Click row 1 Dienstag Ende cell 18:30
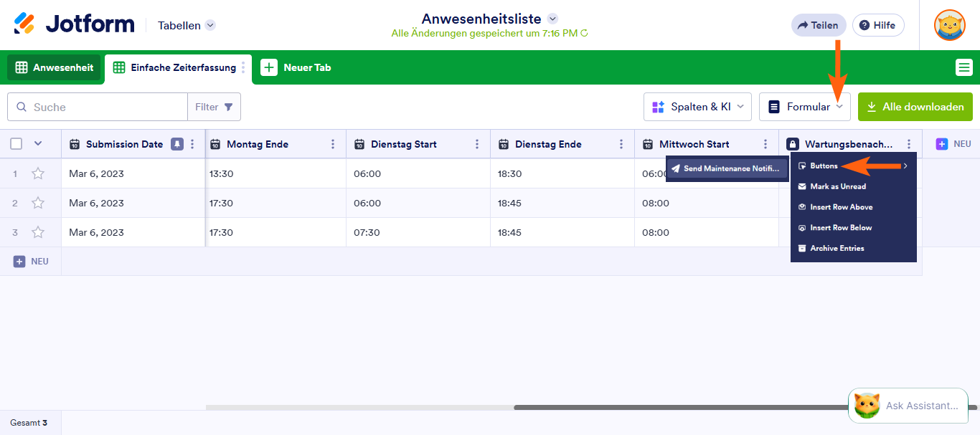980x435 pixels. click(562, 173)
